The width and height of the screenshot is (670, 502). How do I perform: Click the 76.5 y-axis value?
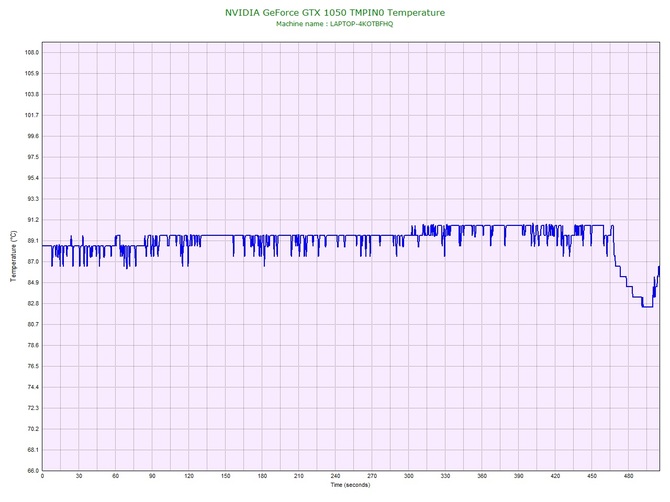pos(32,367)
